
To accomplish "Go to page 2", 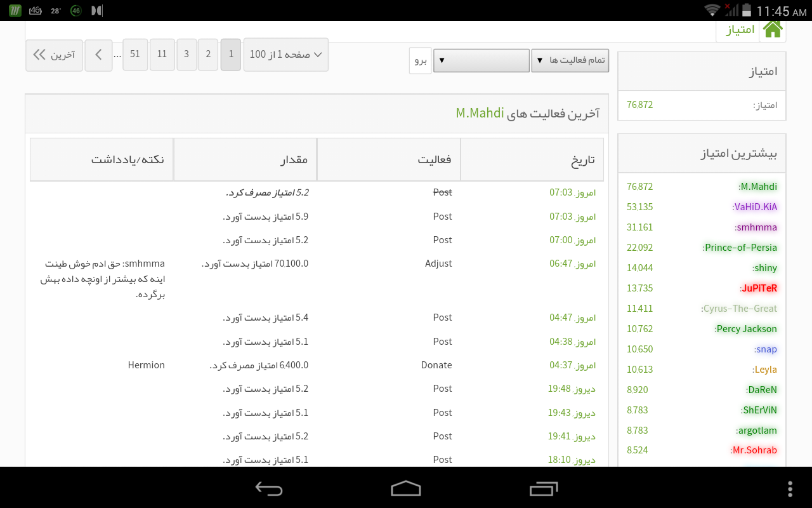I will (208, 55).
